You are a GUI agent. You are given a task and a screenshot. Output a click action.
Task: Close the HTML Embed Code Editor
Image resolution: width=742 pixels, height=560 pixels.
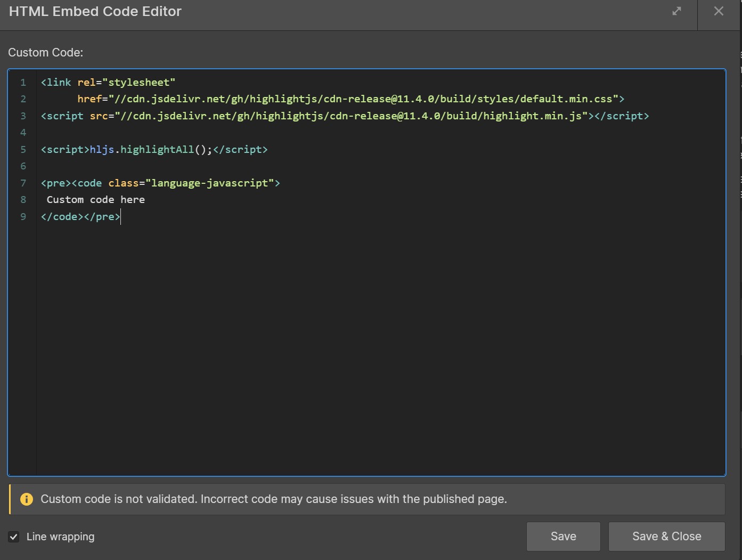(x=719, y=11)
